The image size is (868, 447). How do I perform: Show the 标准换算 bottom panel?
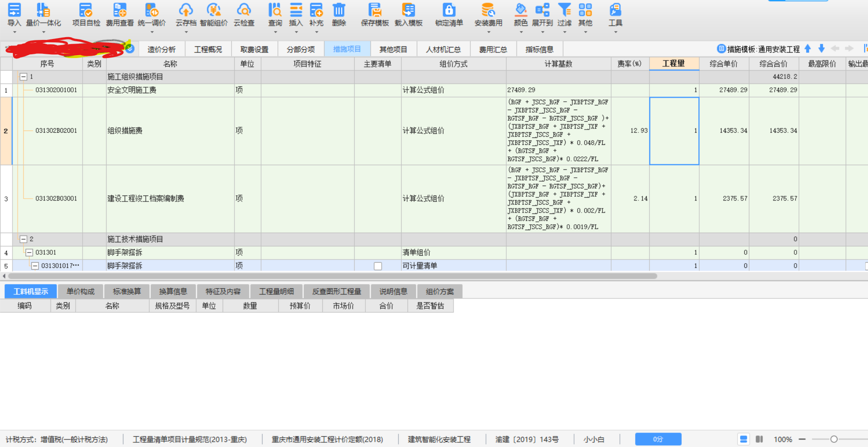127,292
